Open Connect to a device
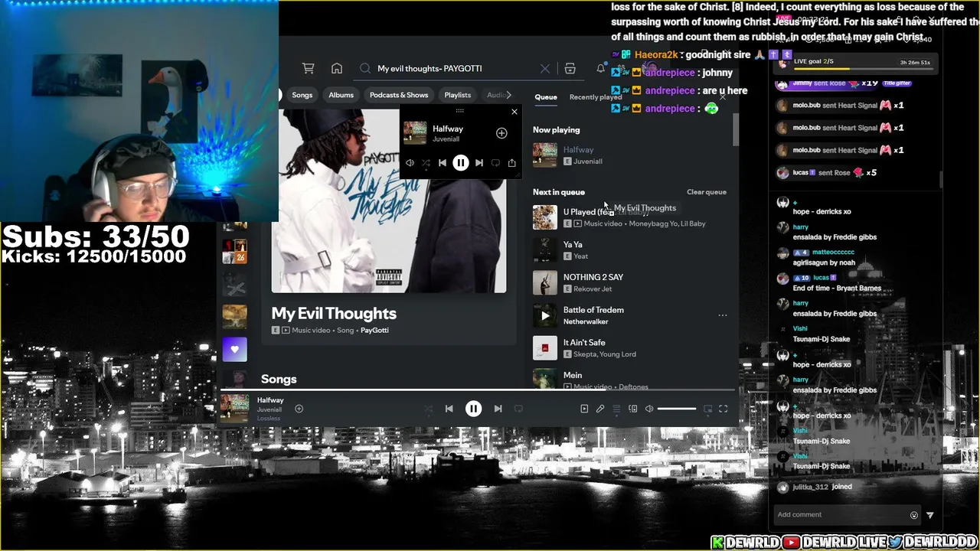The image size is (980, 551). point(632,409)
